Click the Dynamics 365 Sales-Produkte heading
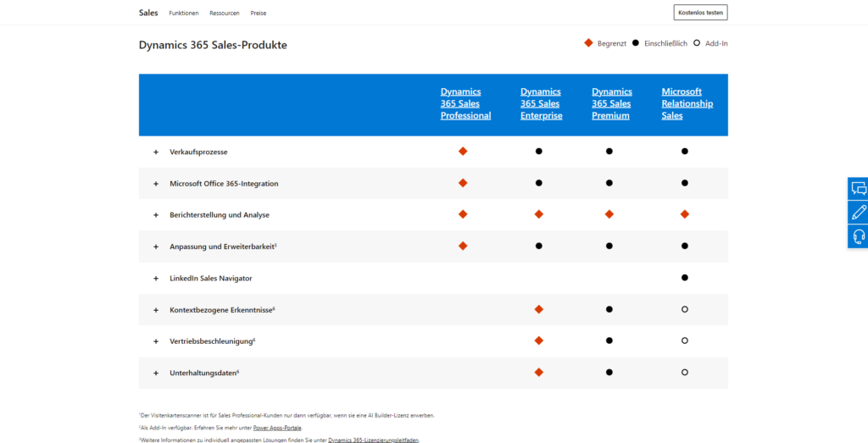The height and width of the screenshot is (443, 868). 213,46
